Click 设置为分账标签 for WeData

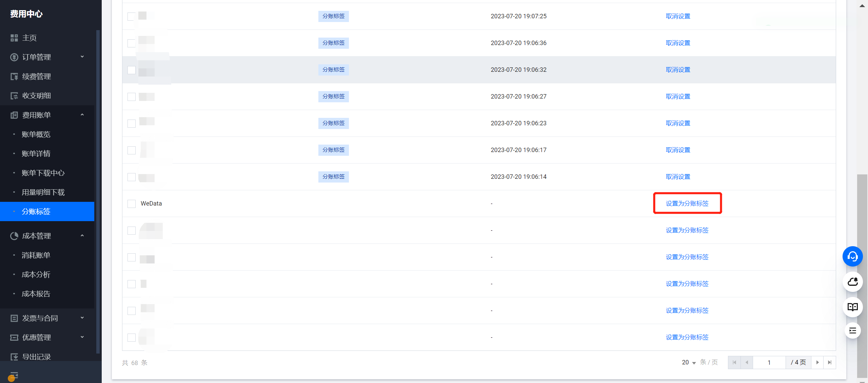point(687,204)
